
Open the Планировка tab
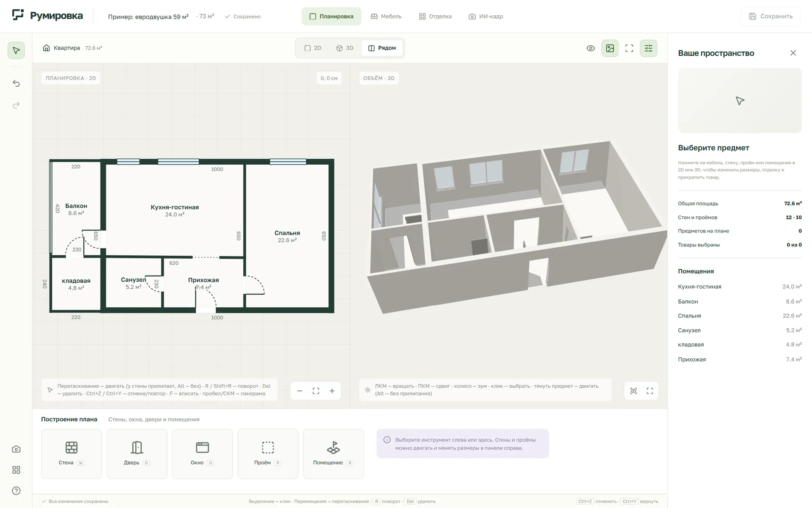click(331, 17)
